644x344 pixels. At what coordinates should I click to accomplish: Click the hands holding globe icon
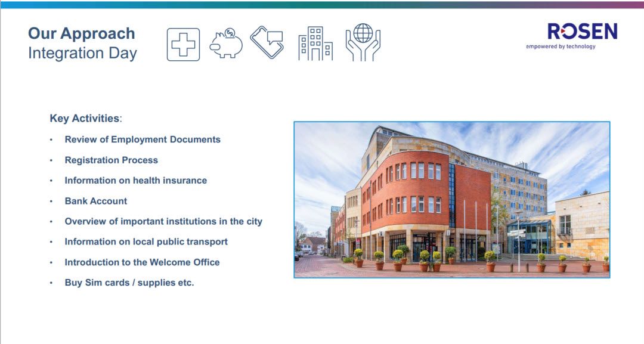363,42
